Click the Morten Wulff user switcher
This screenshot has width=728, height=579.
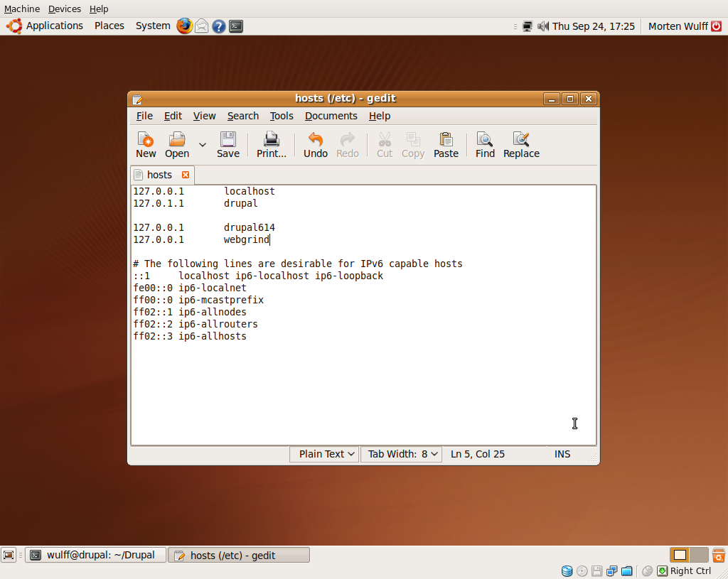pos(678,26)
